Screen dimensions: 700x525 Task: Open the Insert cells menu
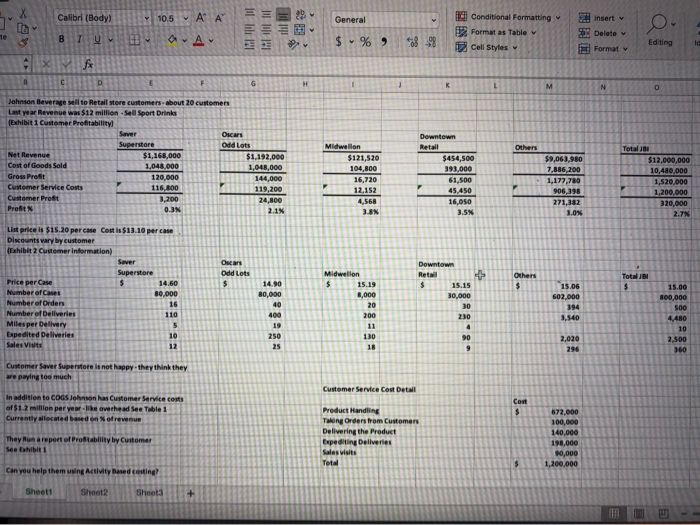601,18
